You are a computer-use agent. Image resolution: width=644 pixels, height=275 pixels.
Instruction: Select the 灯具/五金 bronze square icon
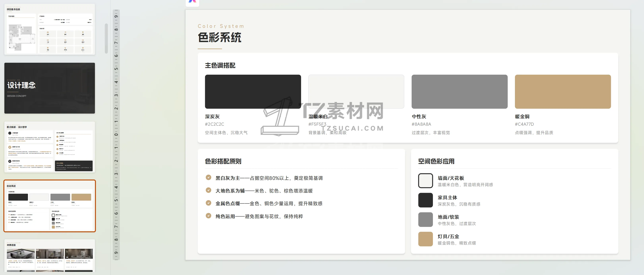click(425, 239)
